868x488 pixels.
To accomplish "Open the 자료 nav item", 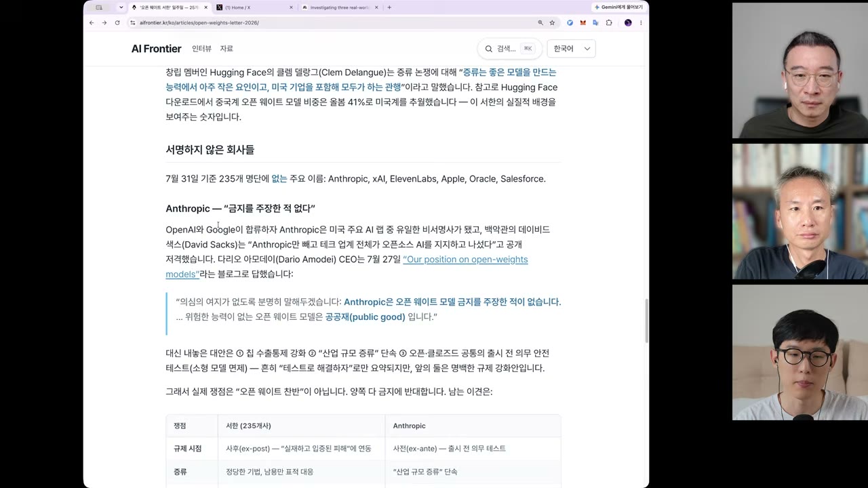I will tap(226, 49).
